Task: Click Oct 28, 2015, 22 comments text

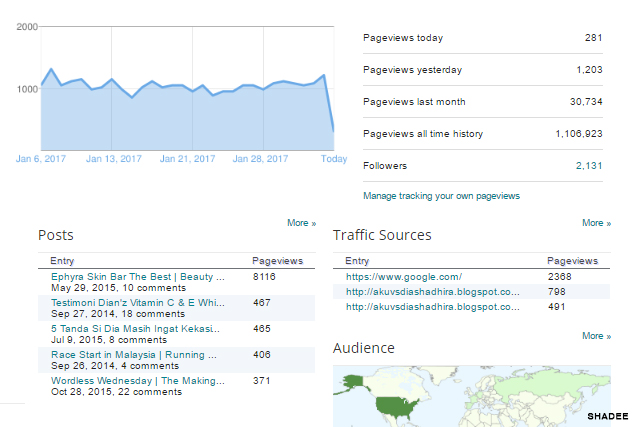Action: pyautogui.click(x=116, y=392)
